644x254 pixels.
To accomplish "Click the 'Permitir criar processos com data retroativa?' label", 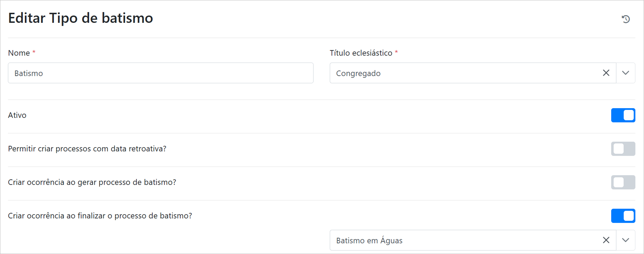I will [87, 149].
